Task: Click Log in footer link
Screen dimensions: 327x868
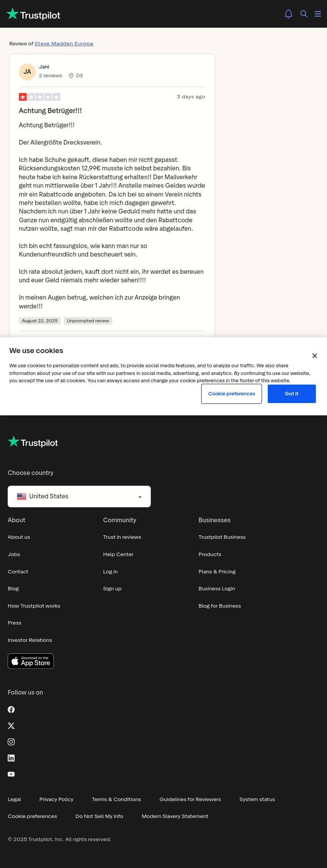Action: [x=110, y=572]
